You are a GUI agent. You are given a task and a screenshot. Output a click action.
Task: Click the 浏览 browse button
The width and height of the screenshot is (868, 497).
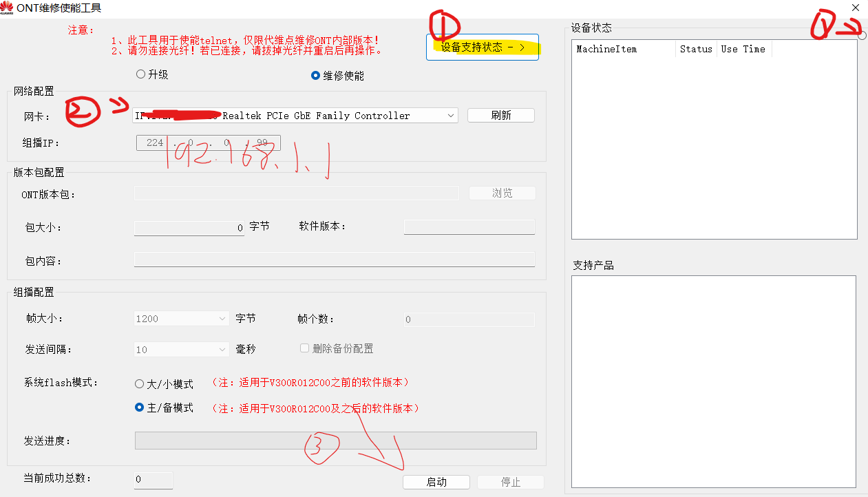coord(502,193)
